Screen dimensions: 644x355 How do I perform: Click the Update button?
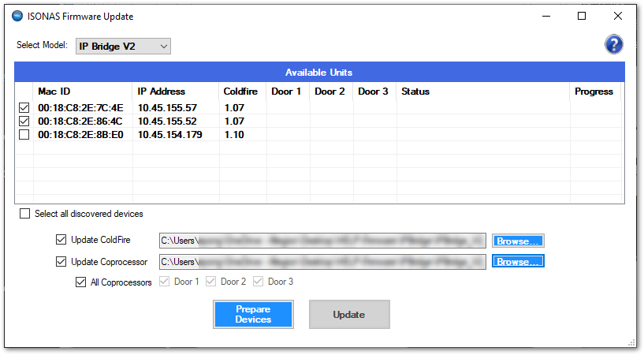[x=349, y=314]
